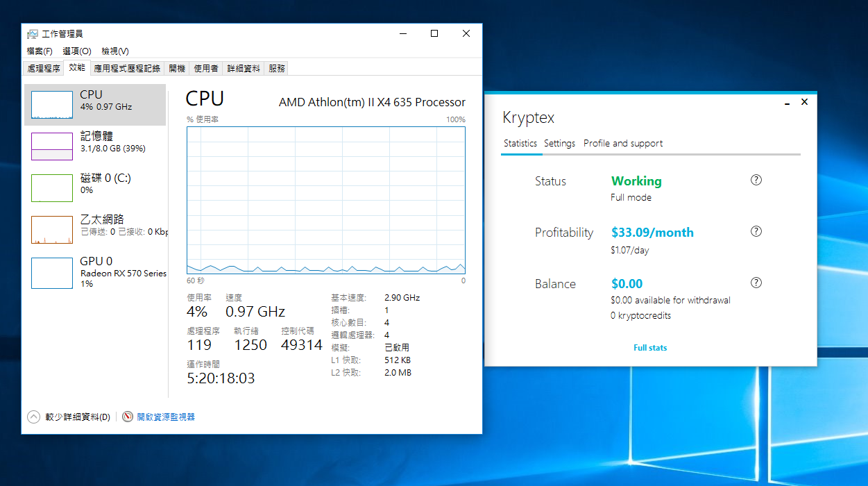868x486 pixels.
Task: Open Kryptex Statistics tab
Action: click(x=520, y=143)
